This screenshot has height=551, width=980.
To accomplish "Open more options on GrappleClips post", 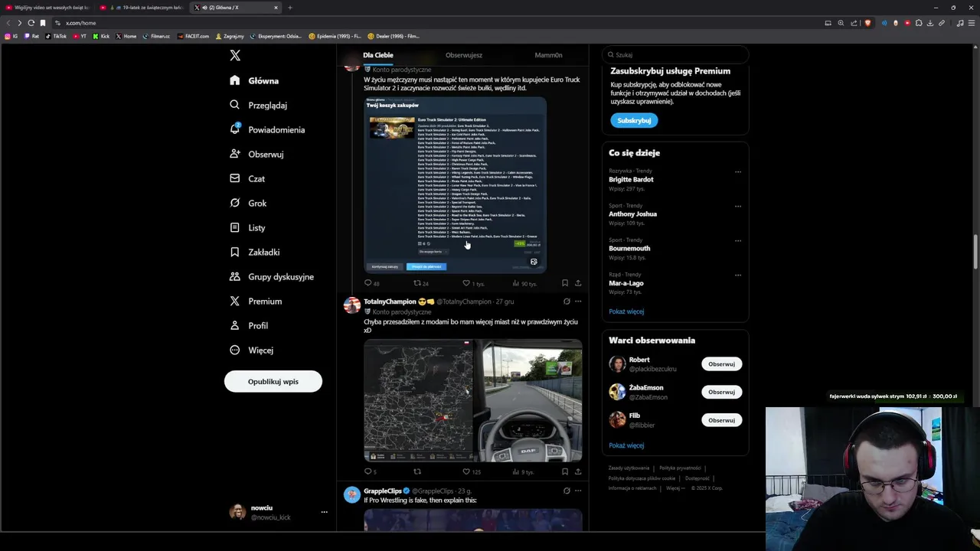I will 578,491.
